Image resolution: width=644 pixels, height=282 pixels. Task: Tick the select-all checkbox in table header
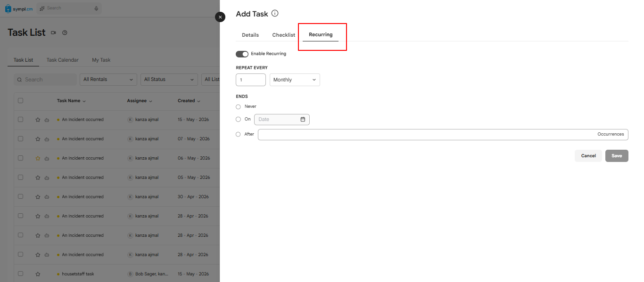point(20,100)
